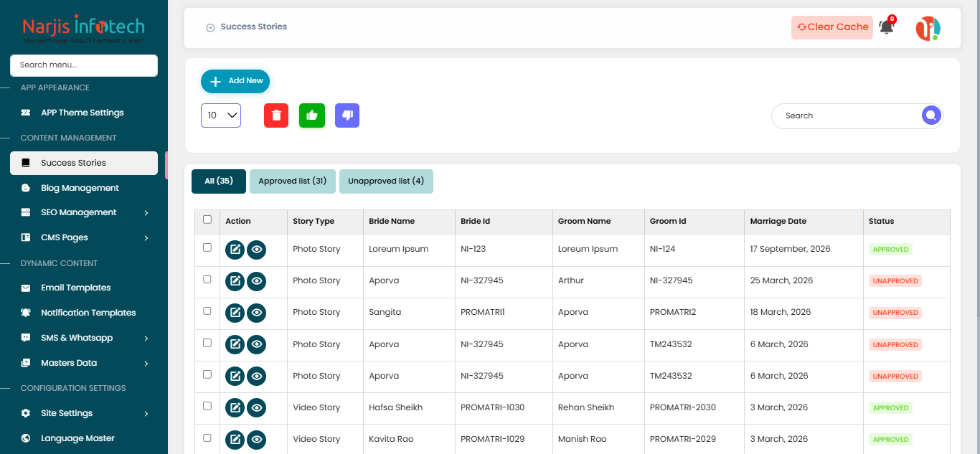
Task: Focus the Search menu input field
Action: point(84,65)
